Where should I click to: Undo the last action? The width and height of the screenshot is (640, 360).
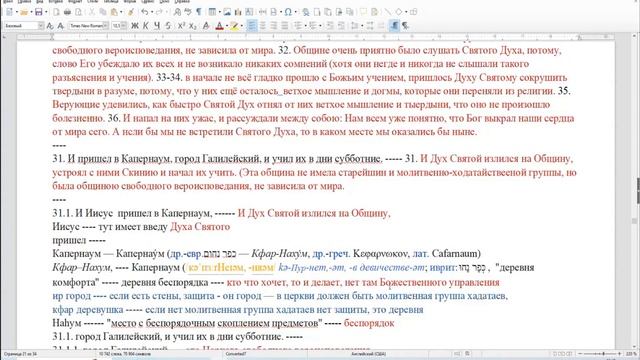click(x=144, y=12)
